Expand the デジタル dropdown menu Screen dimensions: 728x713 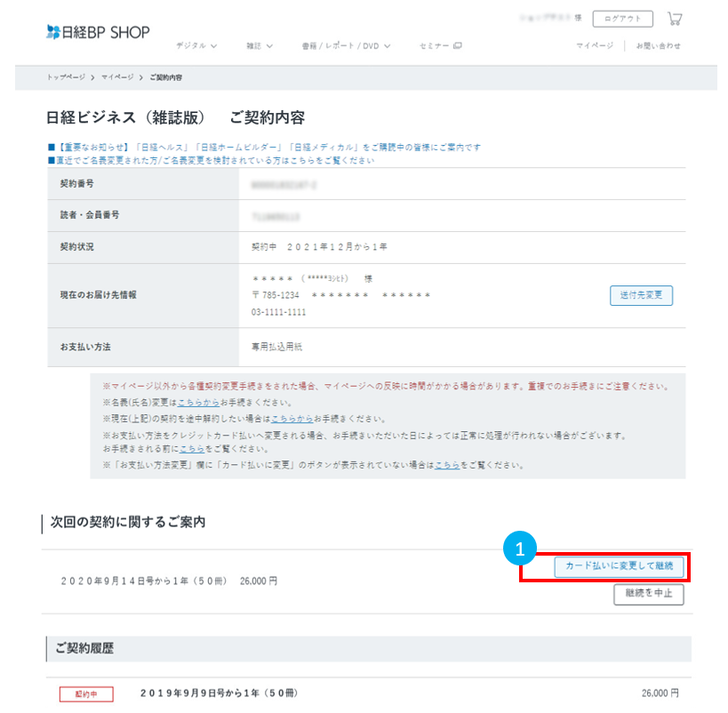pyautogui.click(x=196, y=45)
